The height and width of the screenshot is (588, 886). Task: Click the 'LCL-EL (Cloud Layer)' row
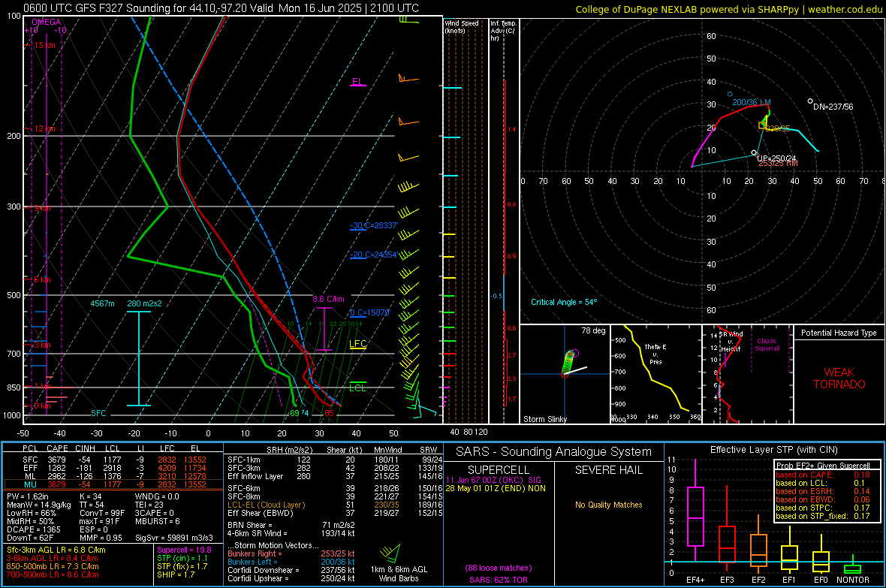click(335, 505)
